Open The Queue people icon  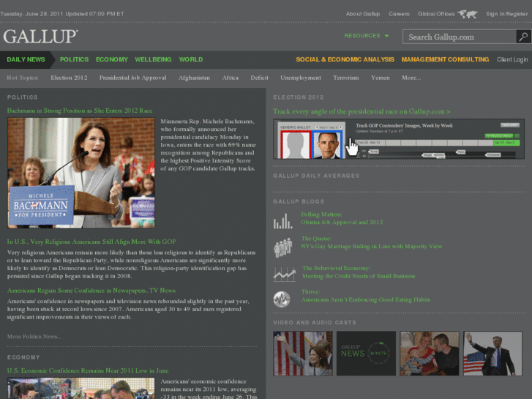(282, 247)
